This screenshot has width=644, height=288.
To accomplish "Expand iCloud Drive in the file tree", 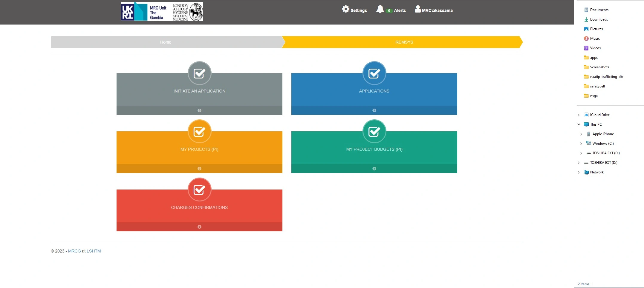I will [579, 115].
